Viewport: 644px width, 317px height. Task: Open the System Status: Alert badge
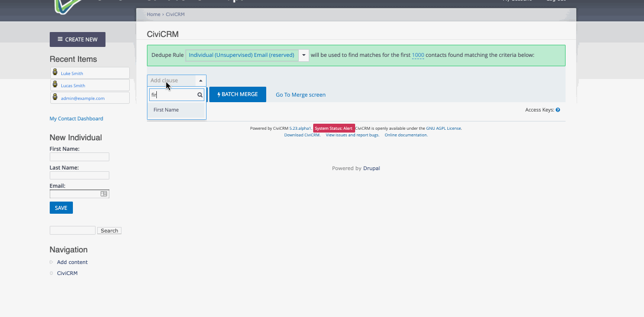click(334, 128)
